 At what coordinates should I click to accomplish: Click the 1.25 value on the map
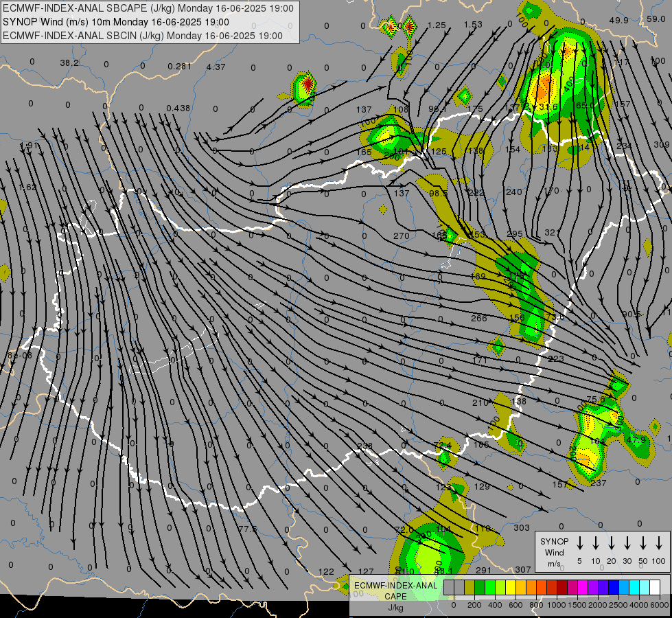(437, 25)
